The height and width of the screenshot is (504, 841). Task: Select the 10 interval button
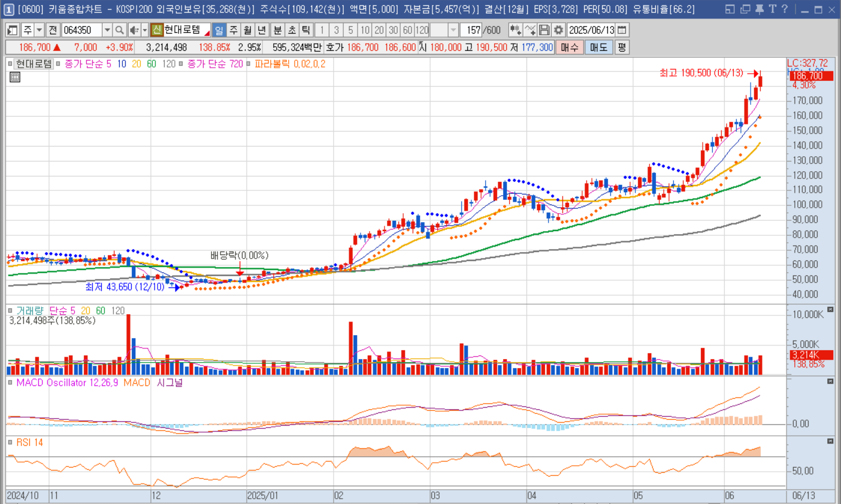[365, 30]
